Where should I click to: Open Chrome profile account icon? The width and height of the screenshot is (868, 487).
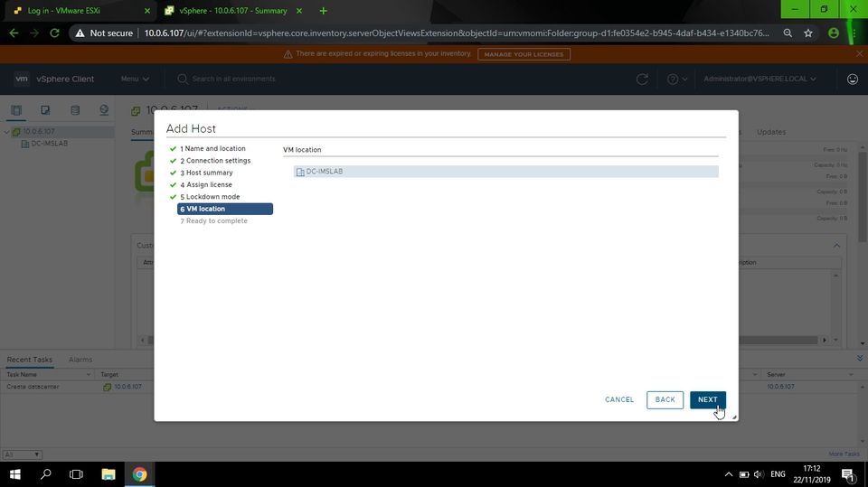(x=833, y=33)
